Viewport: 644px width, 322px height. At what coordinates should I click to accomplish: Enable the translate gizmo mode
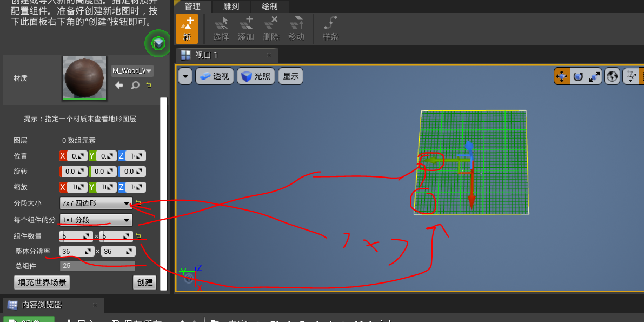(561, 76)
